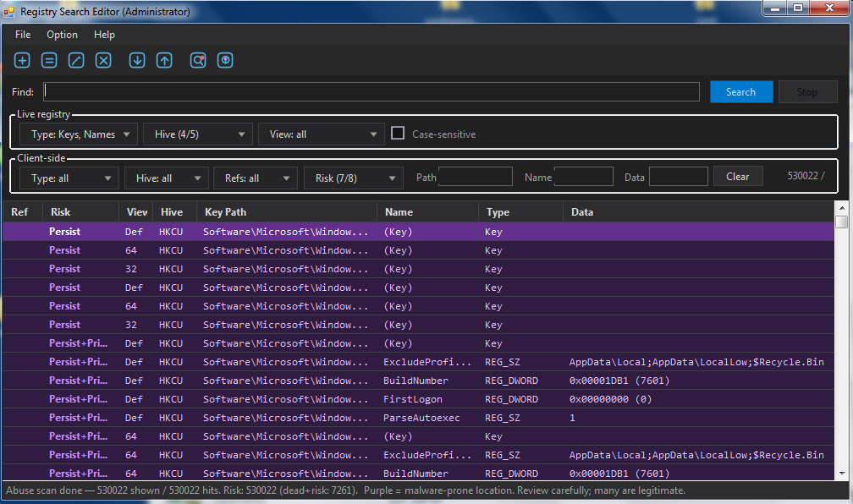Click the Find text field

(371, 92)
